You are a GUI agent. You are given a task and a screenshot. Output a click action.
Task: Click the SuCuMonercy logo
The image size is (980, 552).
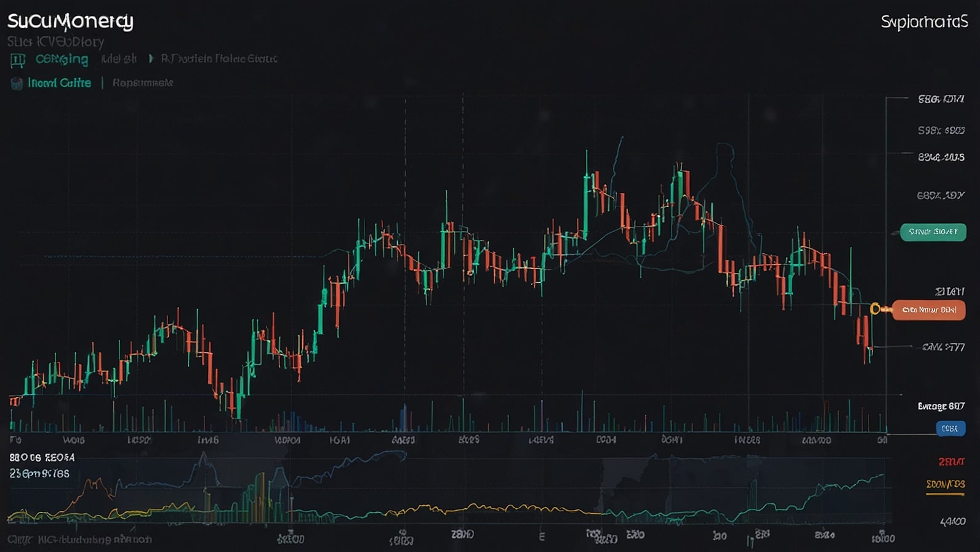tap(70, 22)
